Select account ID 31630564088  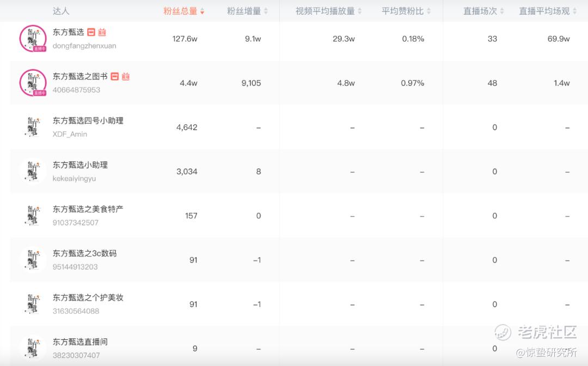tap(76, 311)
